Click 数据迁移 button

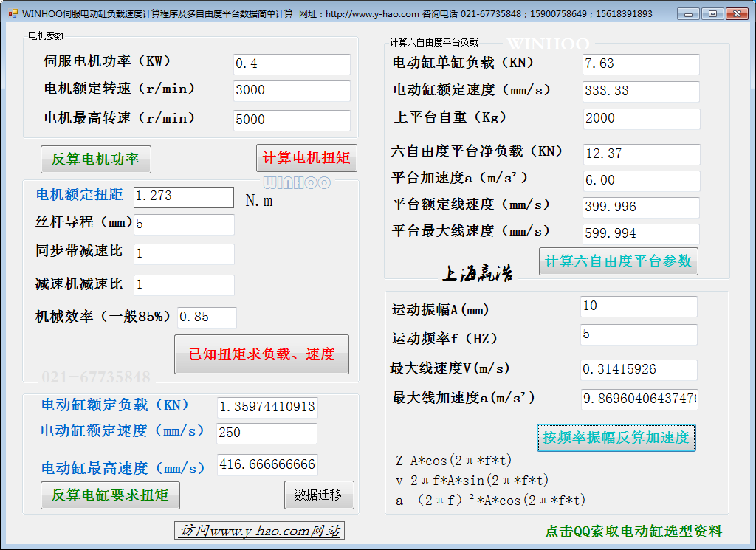pos(319,495)
